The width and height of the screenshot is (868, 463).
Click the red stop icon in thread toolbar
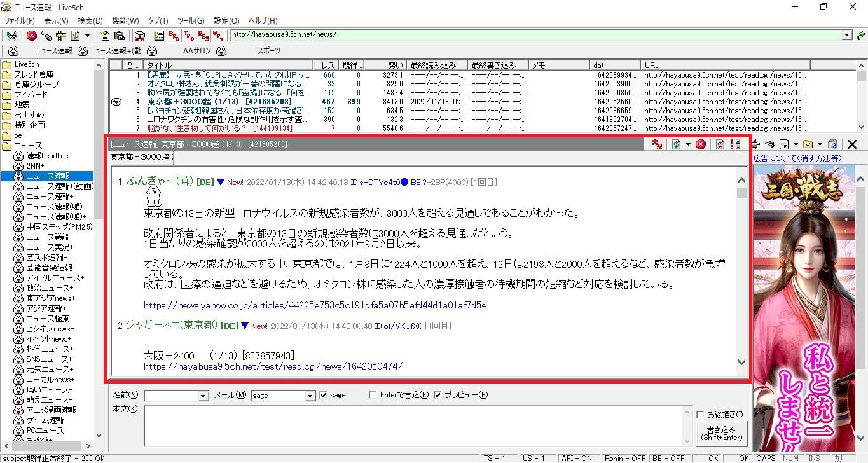701,144
